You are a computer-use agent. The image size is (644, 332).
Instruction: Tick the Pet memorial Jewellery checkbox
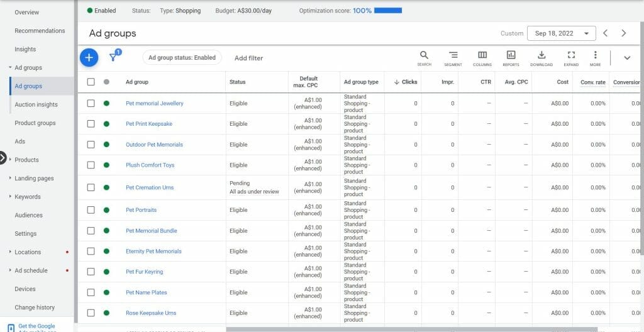click(x=91, y=103)
